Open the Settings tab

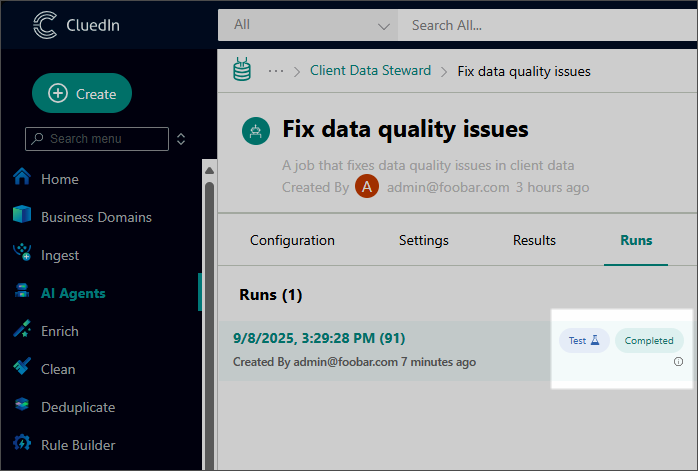point(423,240)
